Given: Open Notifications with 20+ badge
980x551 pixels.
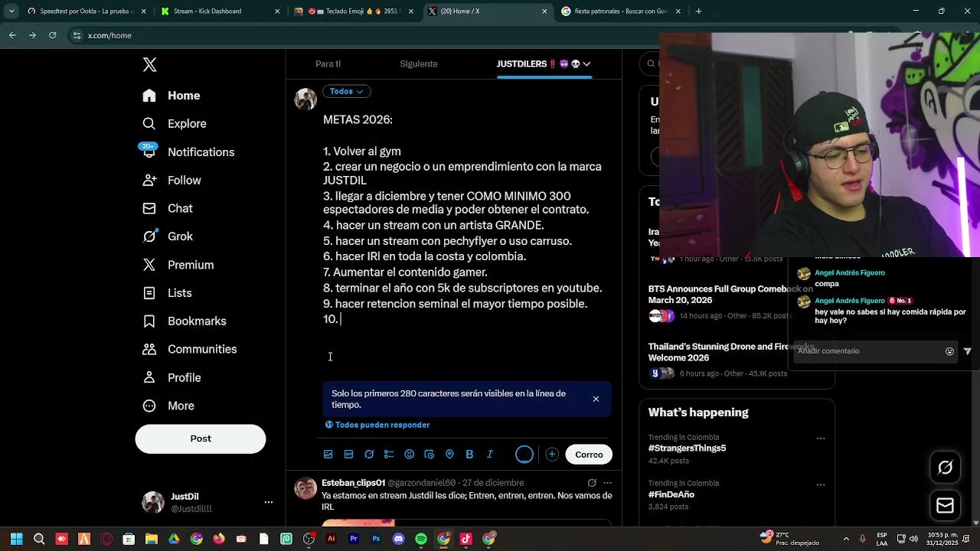Looking at the screenshot, I should tap(188, 152).
